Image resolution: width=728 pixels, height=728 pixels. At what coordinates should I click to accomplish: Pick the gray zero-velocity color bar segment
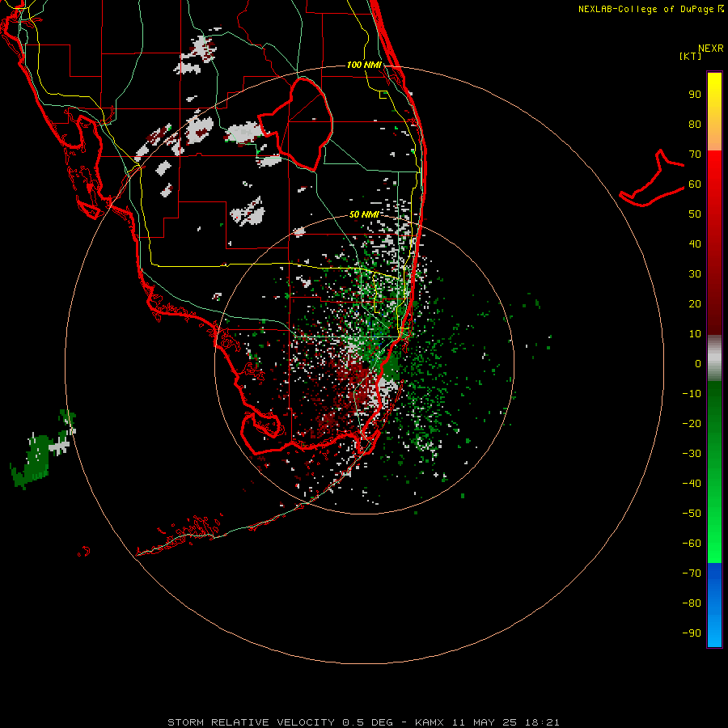click(714, 358)
